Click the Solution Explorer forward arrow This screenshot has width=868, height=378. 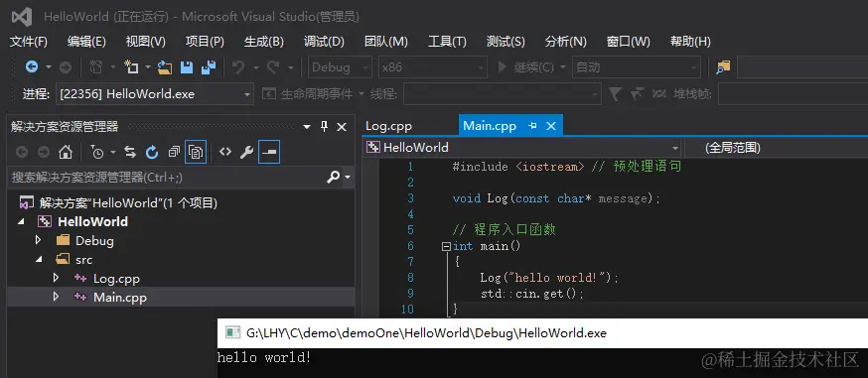pos(43,152)
